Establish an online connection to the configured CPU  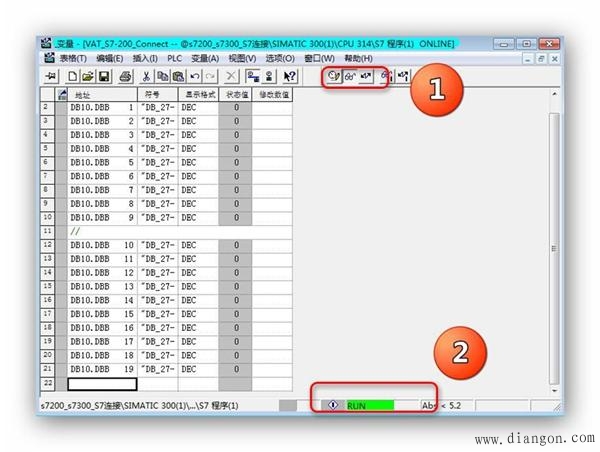(x=253, y=76)
